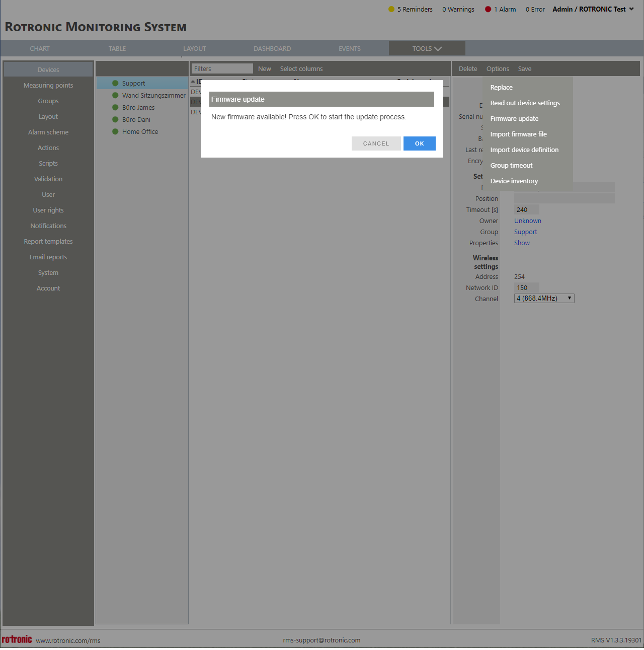644x650 pixels.
Task: Open the EVENTS tab
Action: (350, 49)
